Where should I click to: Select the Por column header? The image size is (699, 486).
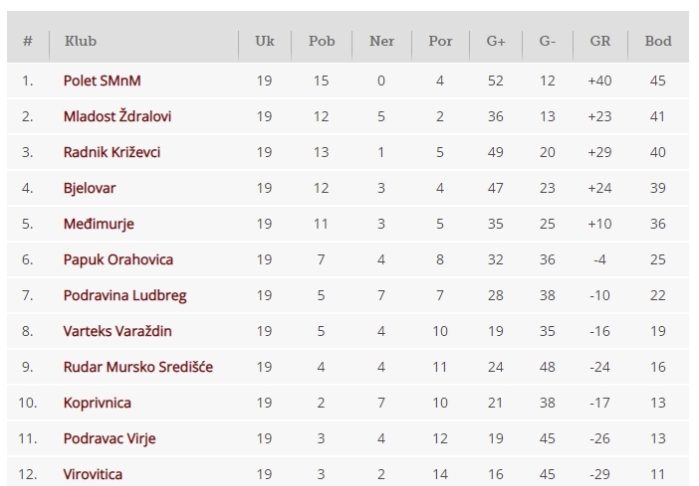[x=440, y=41]
